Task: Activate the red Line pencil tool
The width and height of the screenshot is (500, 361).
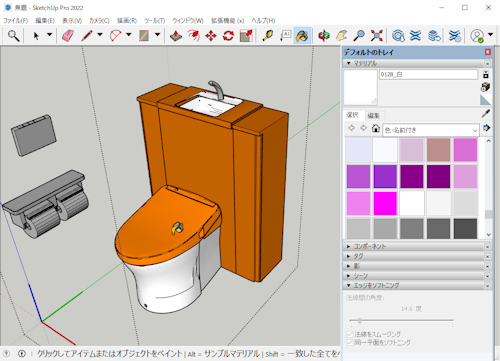Action: (87, 36)
